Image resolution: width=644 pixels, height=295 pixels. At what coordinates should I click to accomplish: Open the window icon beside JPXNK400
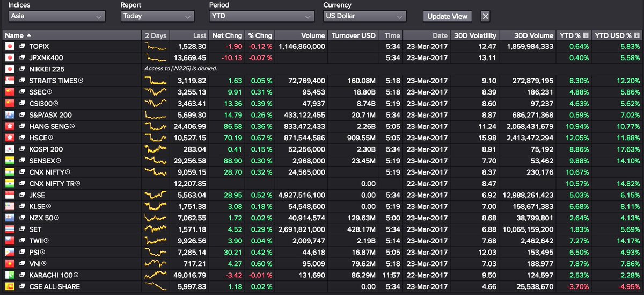[23, 58]
